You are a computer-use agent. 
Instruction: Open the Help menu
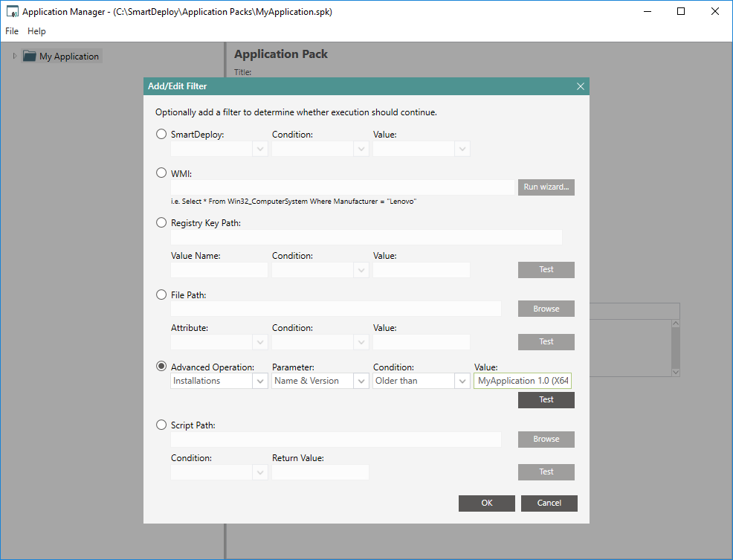36,31
